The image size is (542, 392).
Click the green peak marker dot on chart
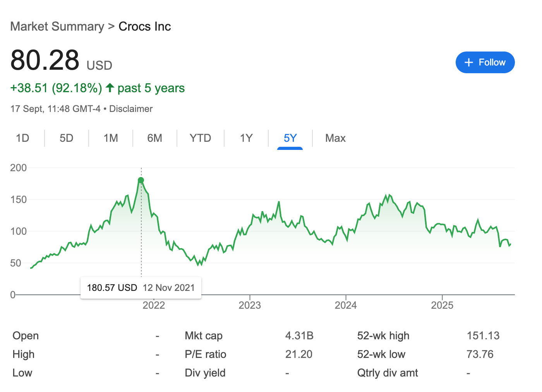coord(141,180)
